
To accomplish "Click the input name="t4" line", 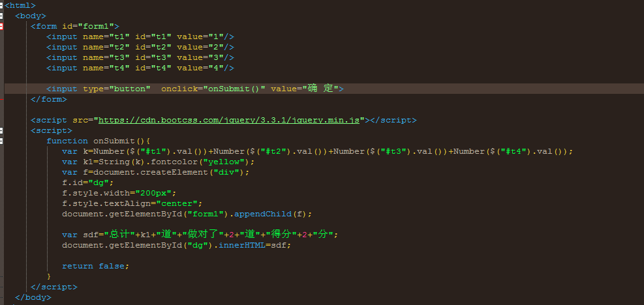I will [x=140, y=68].
